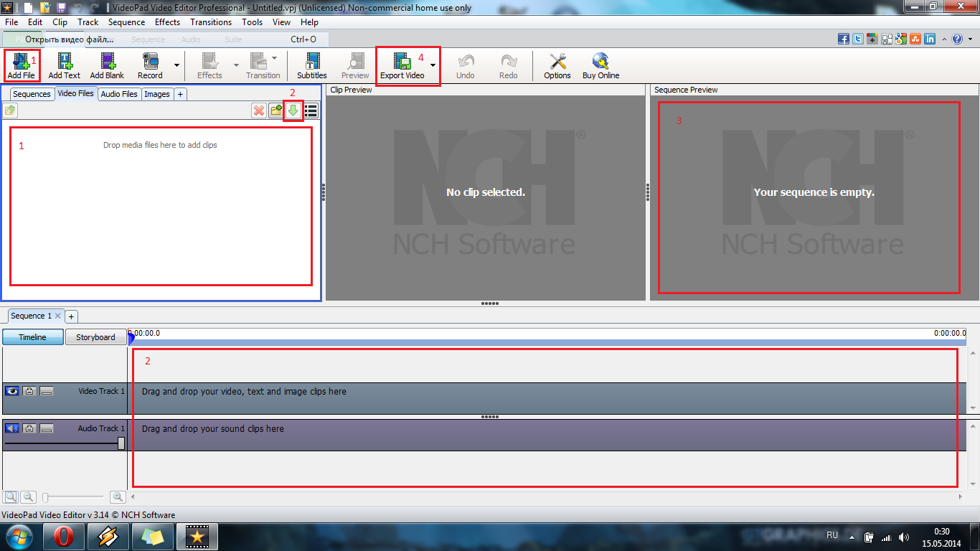Click the Preview toolbar button
The height and width of the screenshot is (551, 980).
[355, 65]
